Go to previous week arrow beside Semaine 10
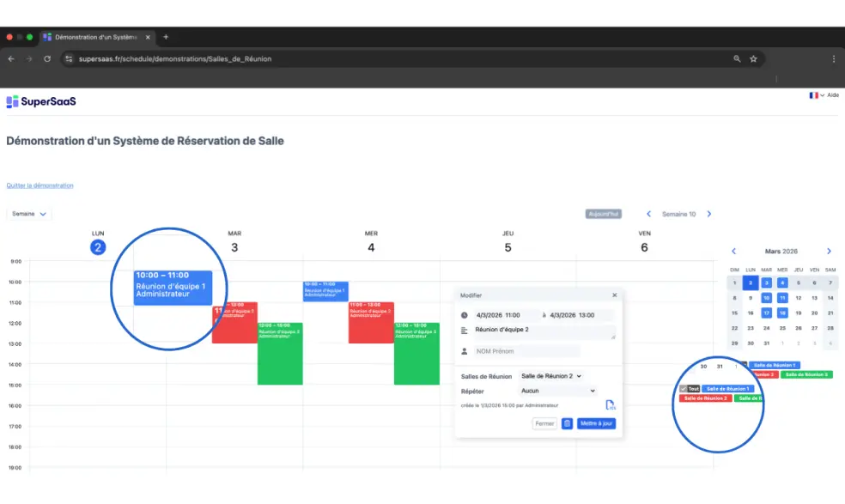This screenshot has width=845, height=504. pos(648,214)
